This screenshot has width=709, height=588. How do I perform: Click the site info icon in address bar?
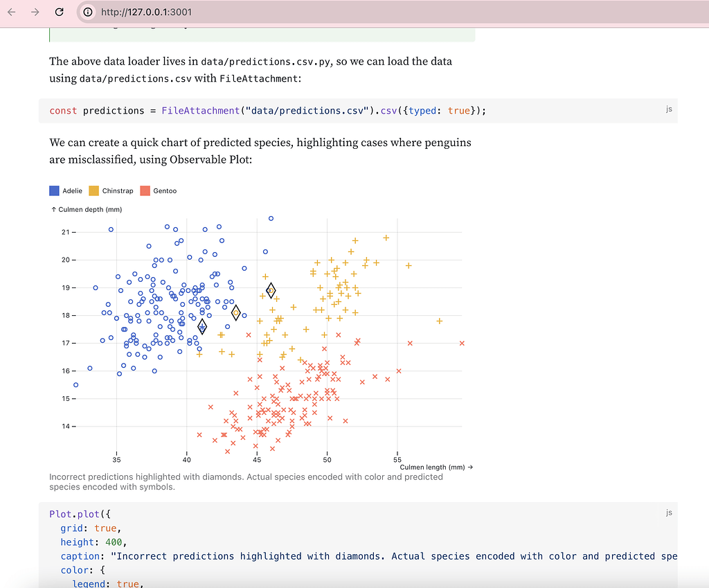tap(88, 12)
